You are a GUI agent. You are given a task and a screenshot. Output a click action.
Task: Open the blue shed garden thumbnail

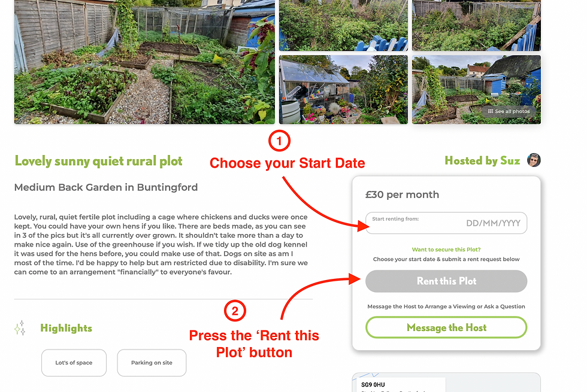476,89
